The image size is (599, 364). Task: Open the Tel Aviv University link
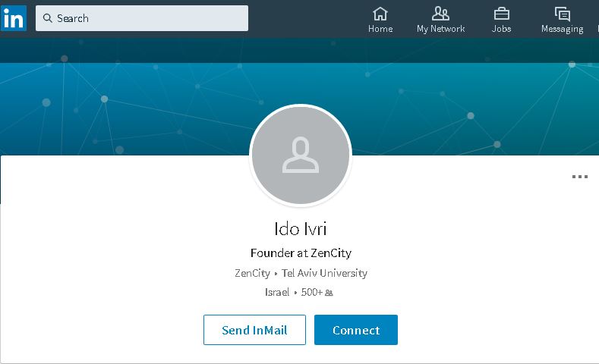(x=324, y=273)
